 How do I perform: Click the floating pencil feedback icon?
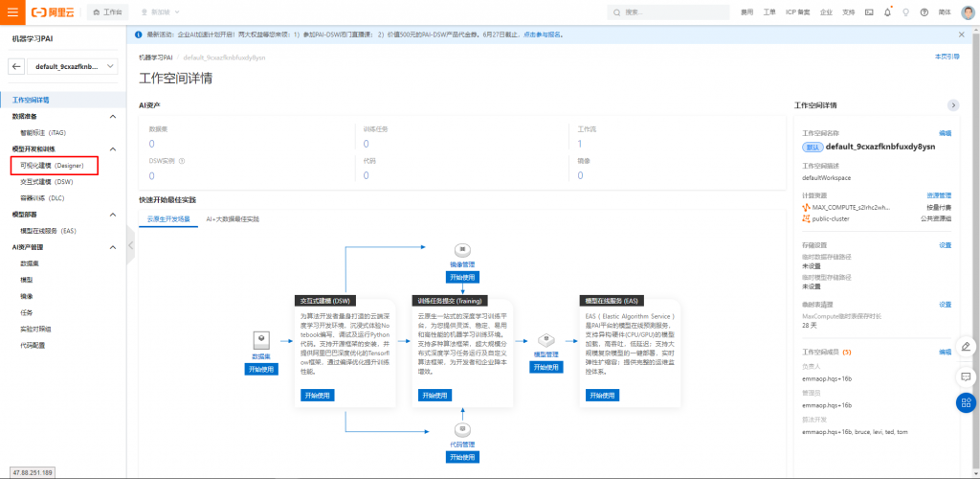point(965,346)
